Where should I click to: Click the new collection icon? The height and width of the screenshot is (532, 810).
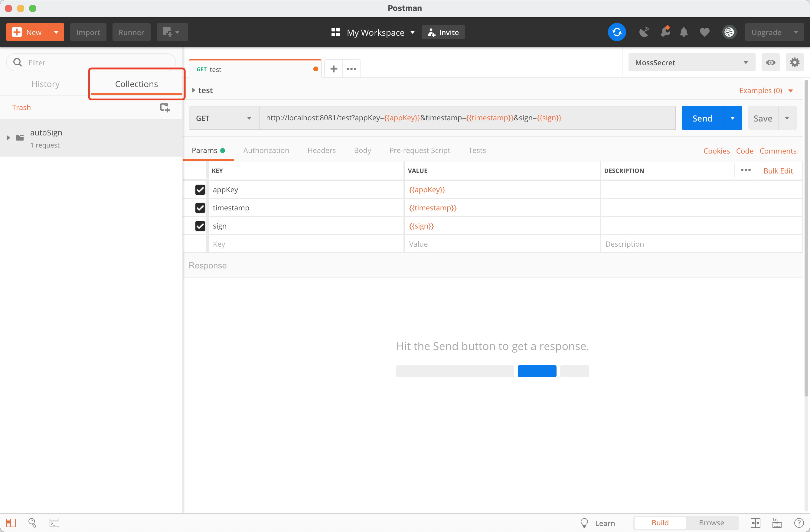tap(165, 108)
